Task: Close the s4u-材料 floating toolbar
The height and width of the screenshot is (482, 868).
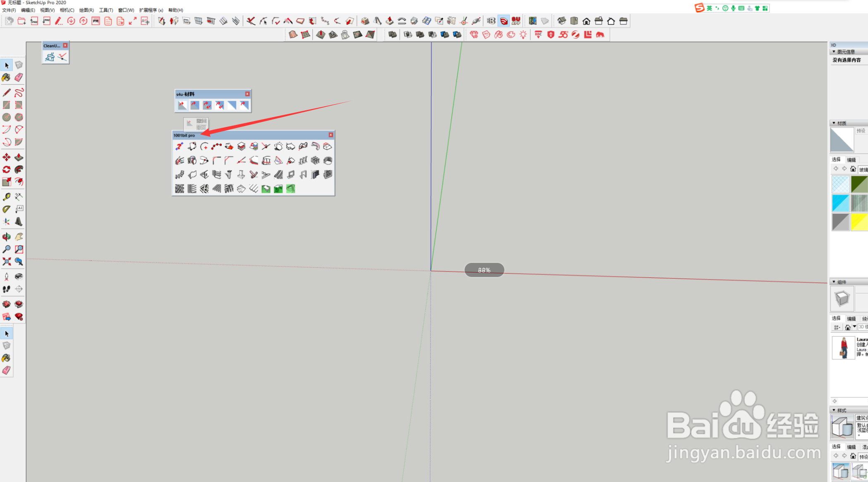Action: (x=247, y=94)
